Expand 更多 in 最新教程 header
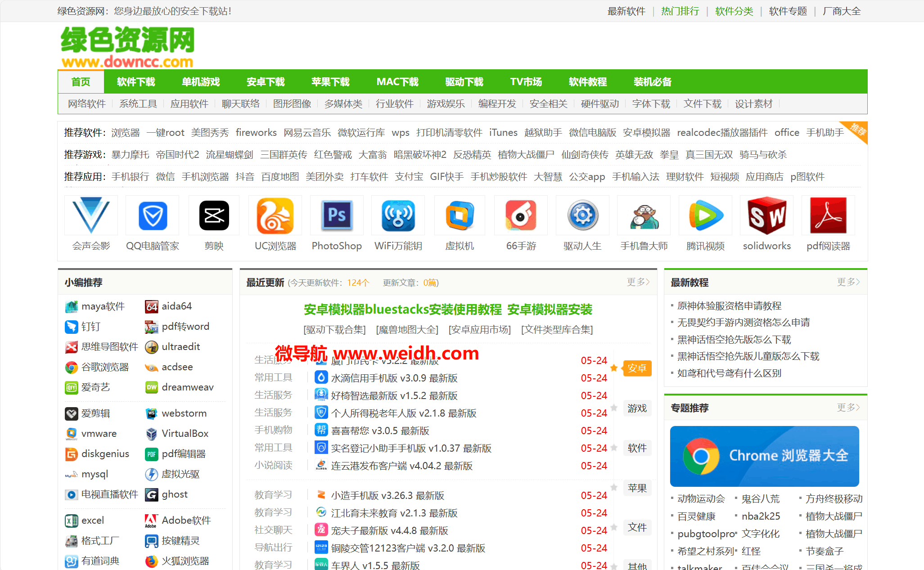This screenshot has height=570, width=924. tap(848, 282)
